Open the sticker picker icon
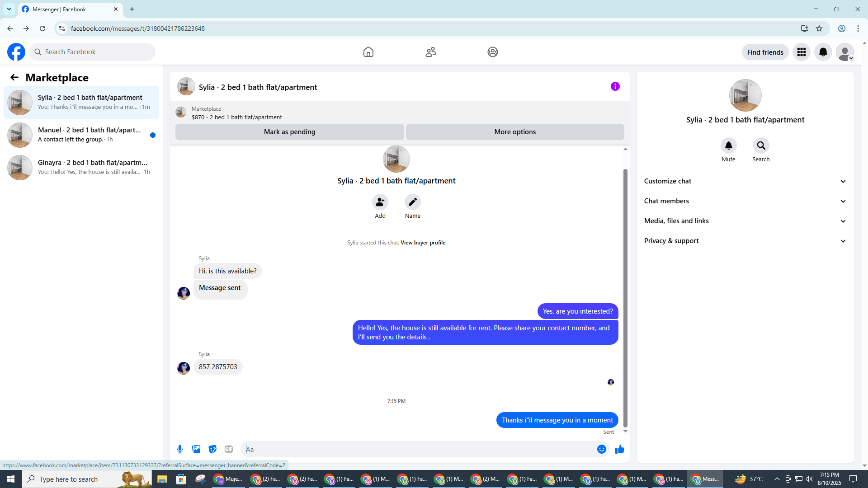 [212, 449]
